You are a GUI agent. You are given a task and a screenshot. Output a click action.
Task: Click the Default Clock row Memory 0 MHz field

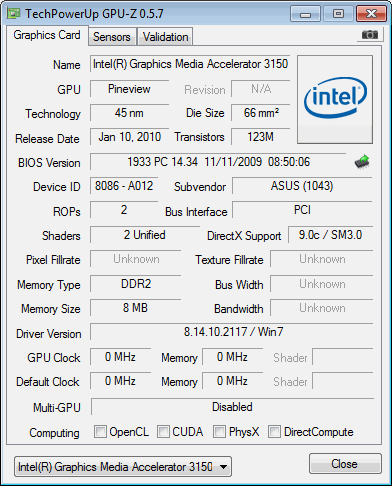click(x=232, y=381)
